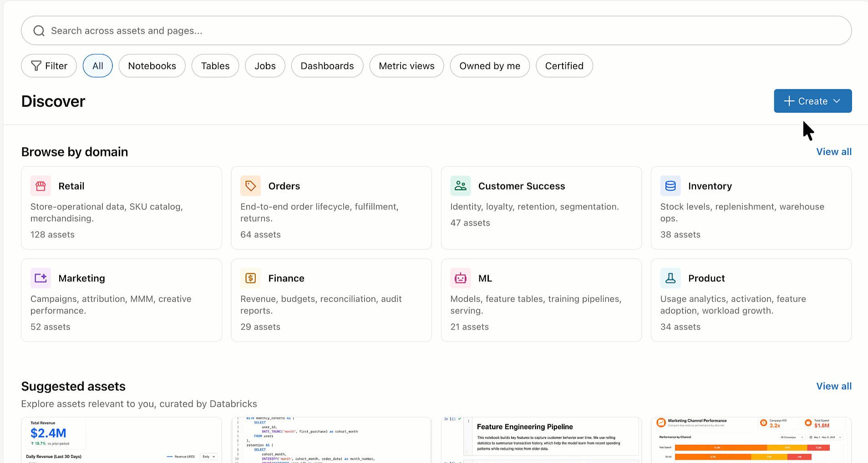Click the Create button
Viewport: 868px width, 463px height.
click(812, 101)
